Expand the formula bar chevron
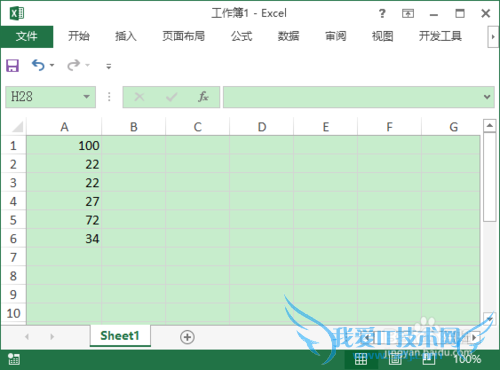This screenshot has height=370, width=500. click(x=487, y=97)
